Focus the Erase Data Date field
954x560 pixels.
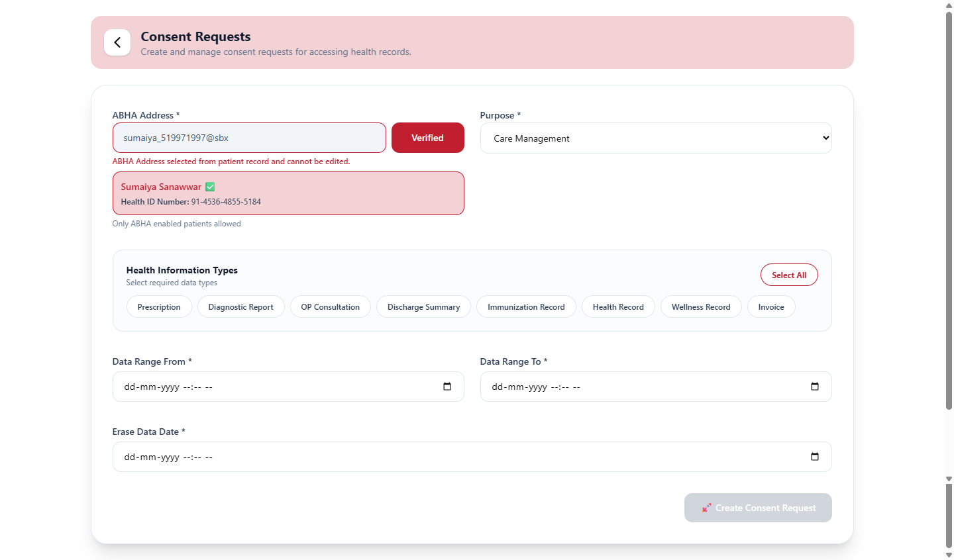click(x=472, y=457)
